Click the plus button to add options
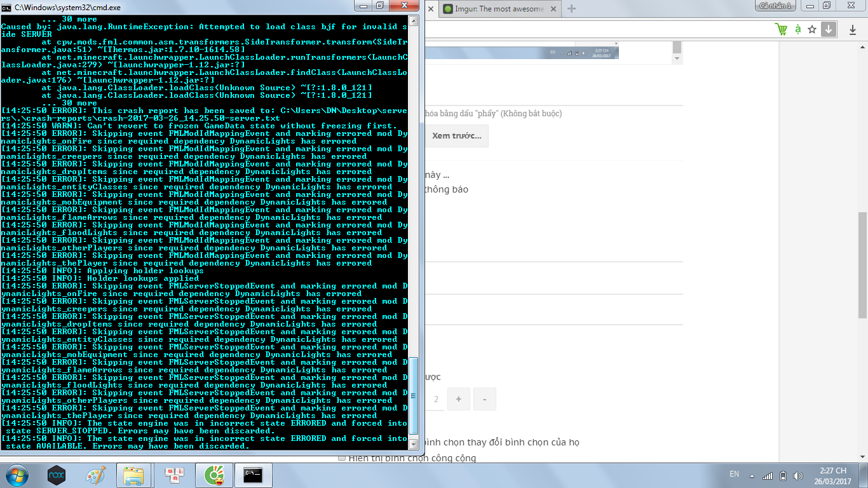The image size is (868, 488). [458, 399]
